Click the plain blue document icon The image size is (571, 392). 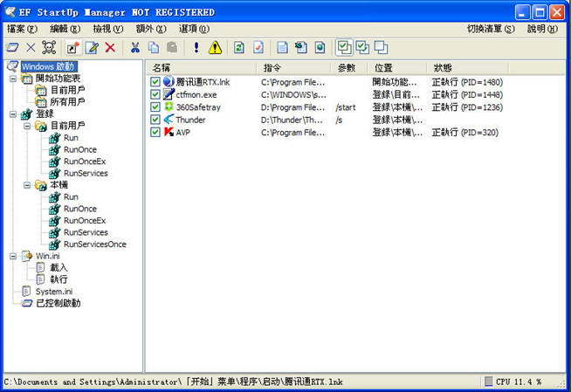[282, 47]
